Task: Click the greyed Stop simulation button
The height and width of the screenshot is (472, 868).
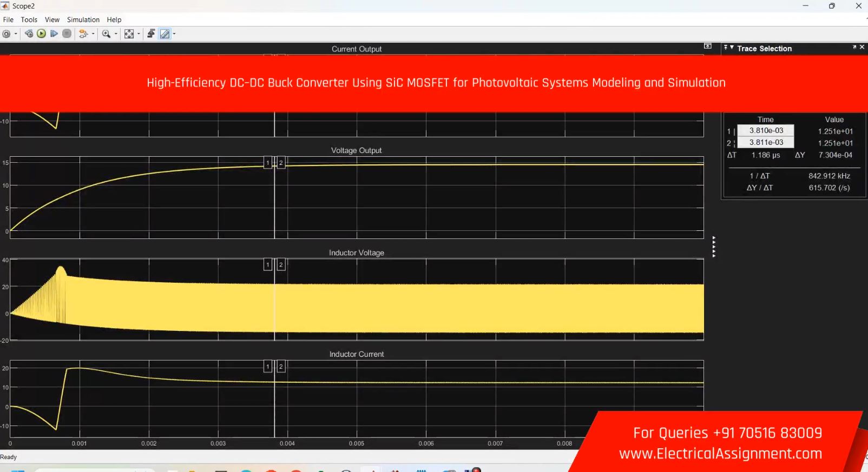Action: pos(67,34)
